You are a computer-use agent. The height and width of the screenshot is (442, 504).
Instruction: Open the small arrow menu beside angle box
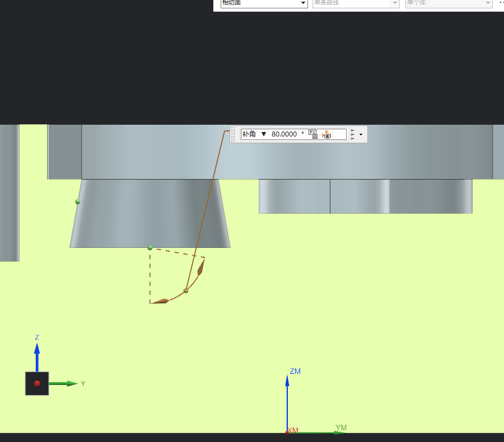point(361,135)
